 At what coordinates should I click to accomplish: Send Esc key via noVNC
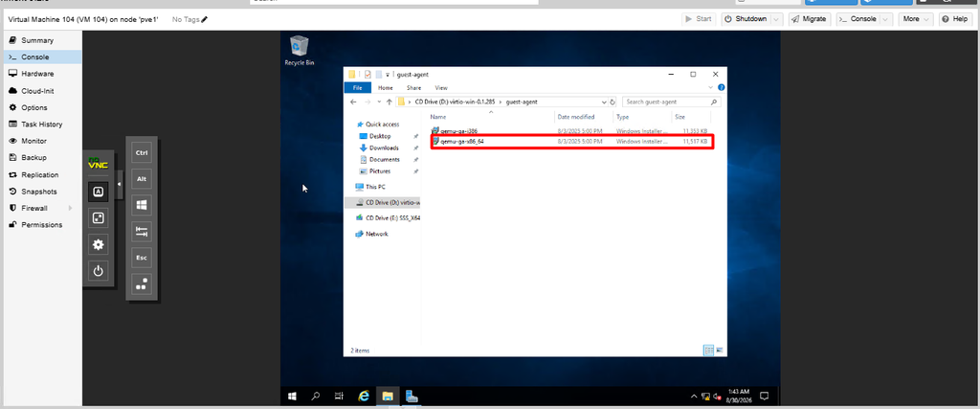point(142,258)
